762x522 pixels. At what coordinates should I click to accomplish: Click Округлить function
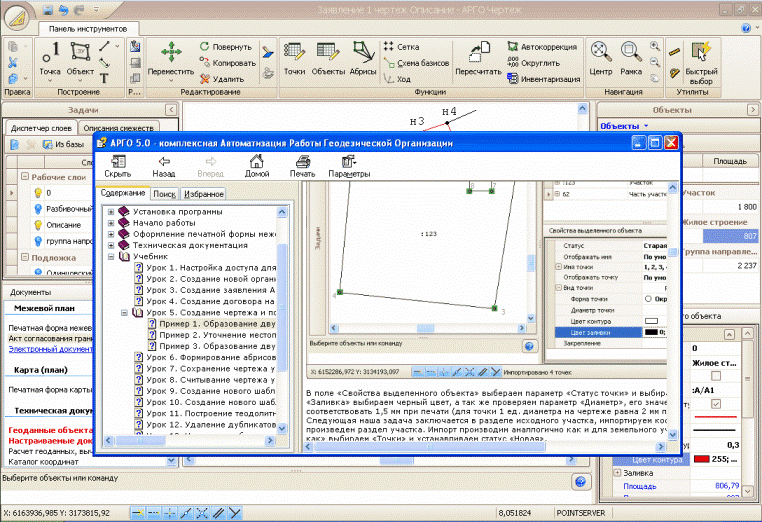tap(534, 63)
